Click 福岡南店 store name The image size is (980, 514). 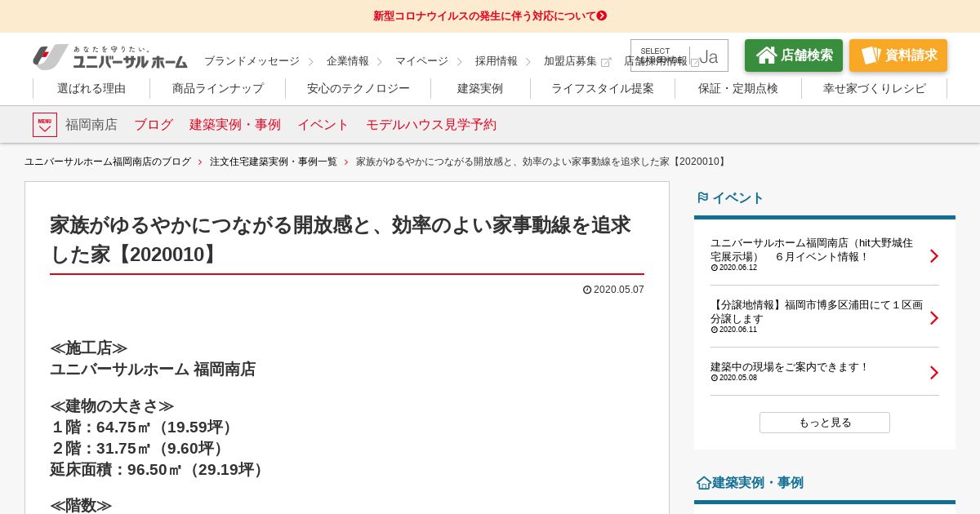pos(91,125)
